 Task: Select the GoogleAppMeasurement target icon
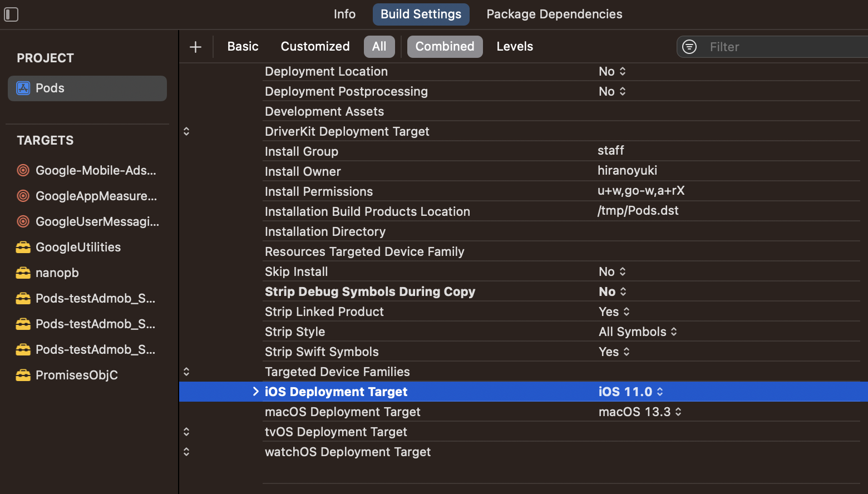coord(23,196)
